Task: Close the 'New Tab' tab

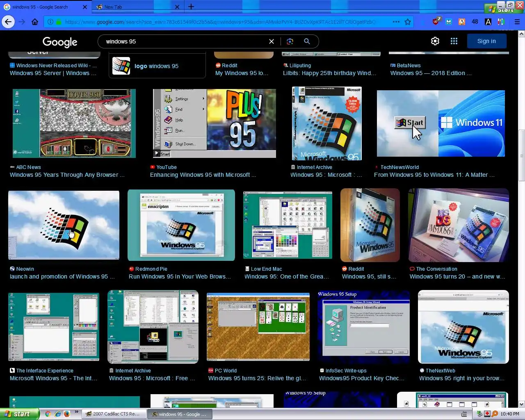Action: 177,7
